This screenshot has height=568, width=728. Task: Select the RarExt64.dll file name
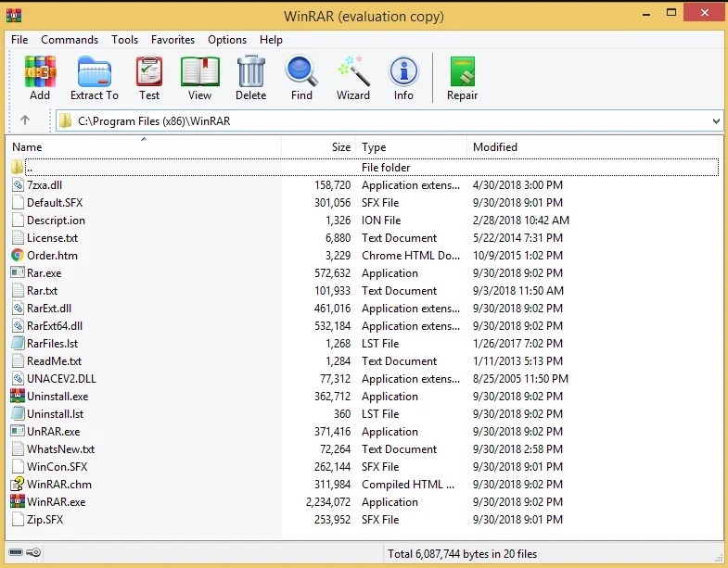(x=55, y=326)
